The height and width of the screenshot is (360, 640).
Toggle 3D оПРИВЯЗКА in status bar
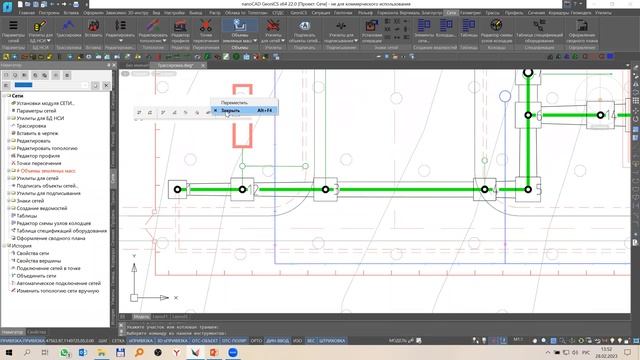pyautogui.click(x=172, y=340)
